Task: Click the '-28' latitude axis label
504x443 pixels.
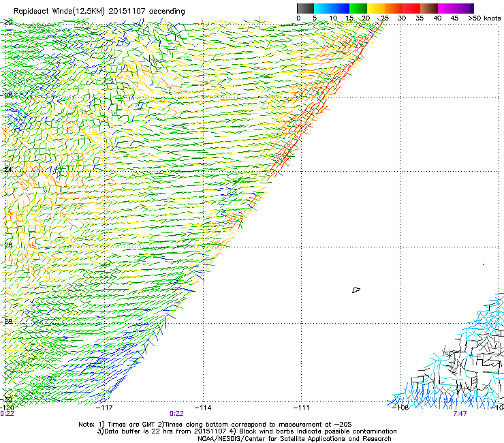Action: click(x=7, y=321)
